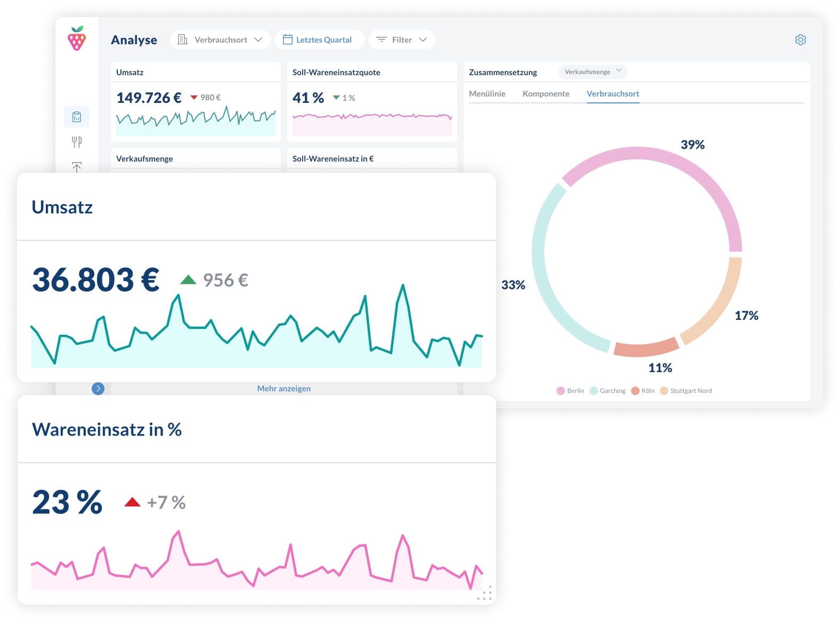This screenshot has width=840, height=643.
Task: Click the Mehr anzeigen link
Action: [x=284, y=389]
